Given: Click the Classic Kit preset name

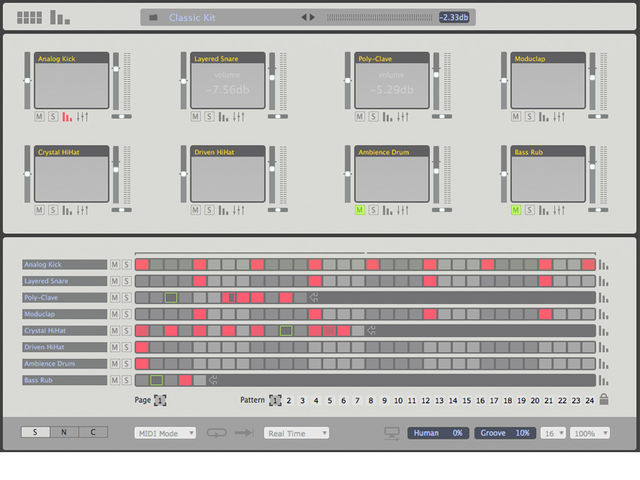Looking at the screenshot, I should pos(192,18).
